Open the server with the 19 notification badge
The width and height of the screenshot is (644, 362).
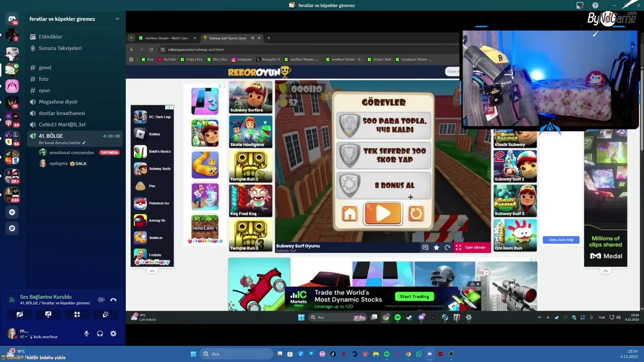pyautogui.click(x=12, y=103)
